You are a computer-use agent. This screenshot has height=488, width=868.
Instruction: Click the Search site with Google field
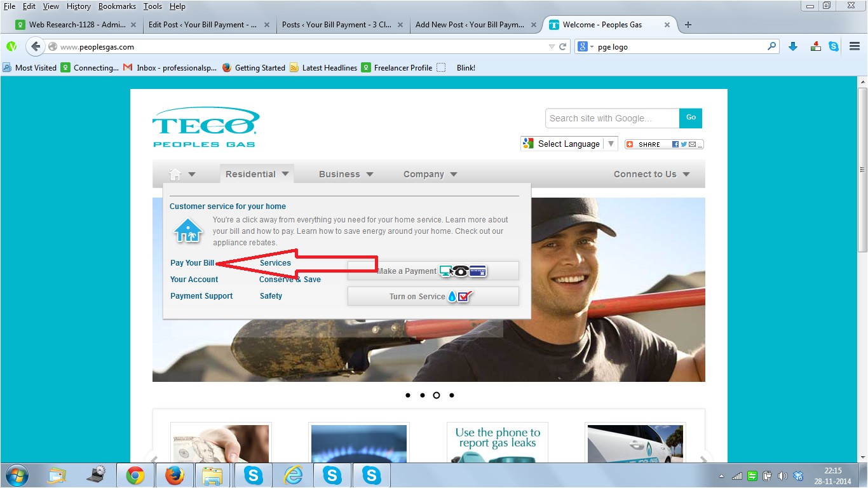(x=611, y=118)
